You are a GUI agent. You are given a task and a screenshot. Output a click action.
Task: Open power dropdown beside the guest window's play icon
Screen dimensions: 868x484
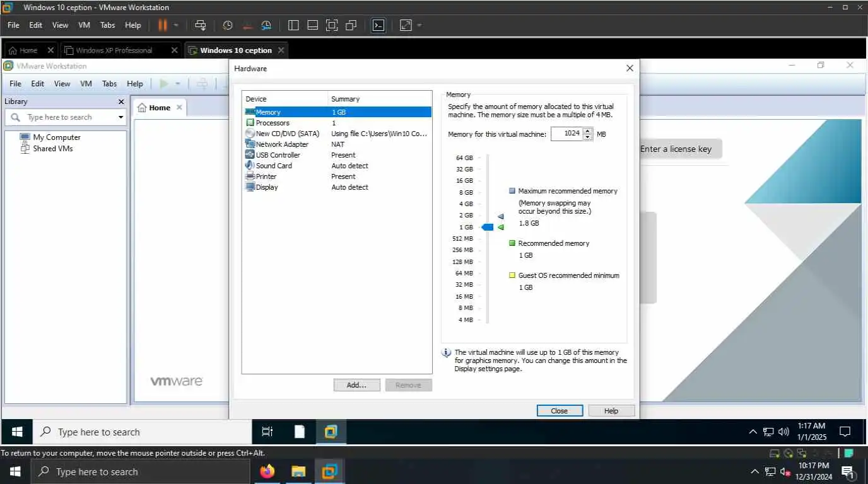click(x=178, y=83)
